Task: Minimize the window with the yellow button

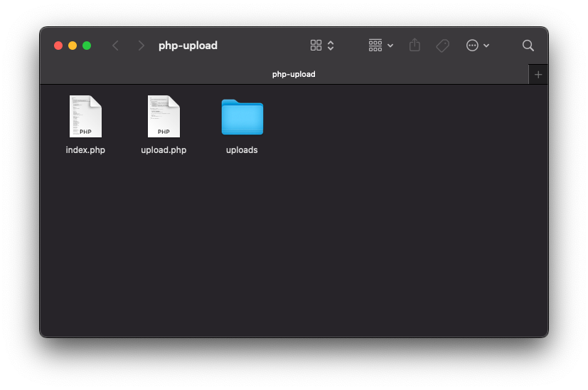Action: 73,46
